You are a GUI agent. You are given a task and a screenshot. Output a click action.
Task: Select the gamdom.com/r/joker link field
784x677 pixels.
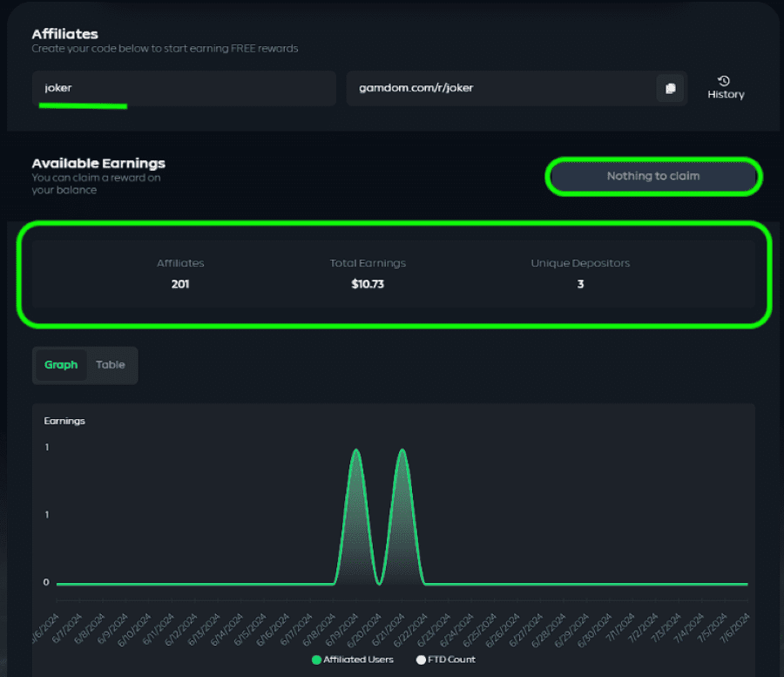click(x=501, y=88)
